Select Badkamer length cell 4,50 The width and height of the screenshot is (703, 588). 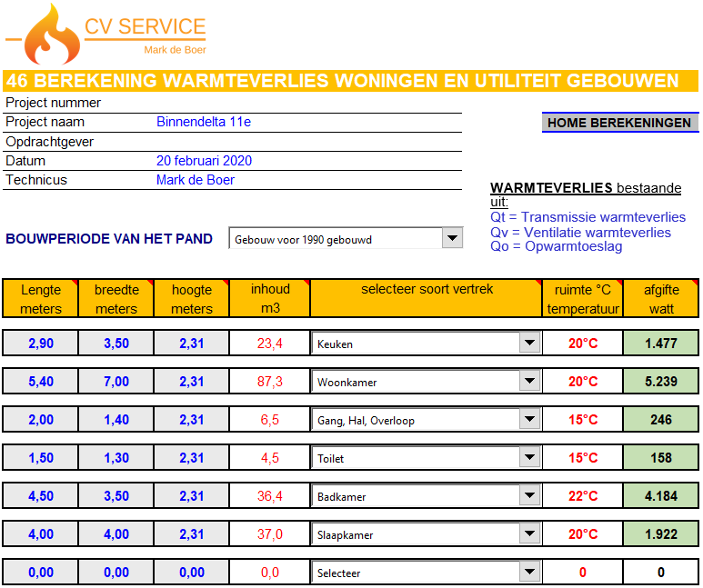point(41,495)
